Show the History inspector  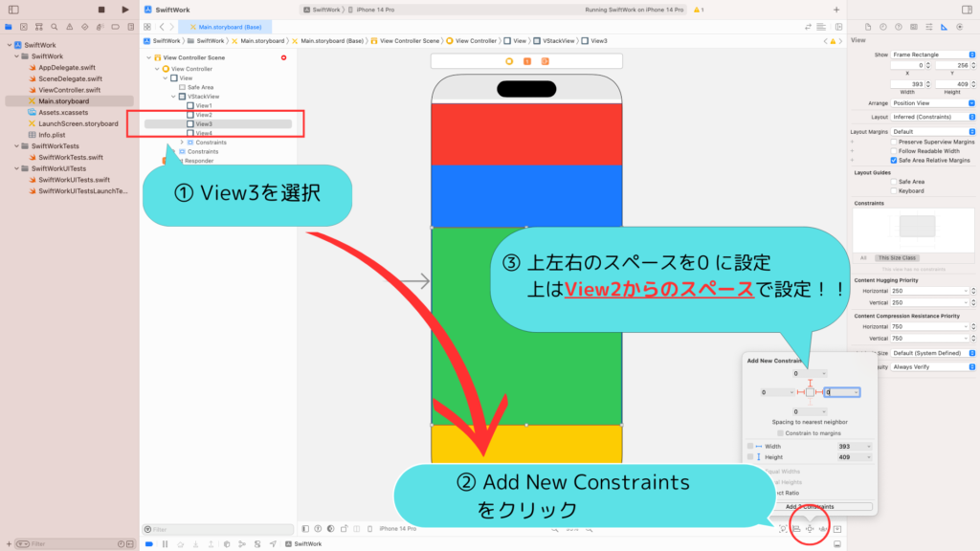click(x=883, y=27)
